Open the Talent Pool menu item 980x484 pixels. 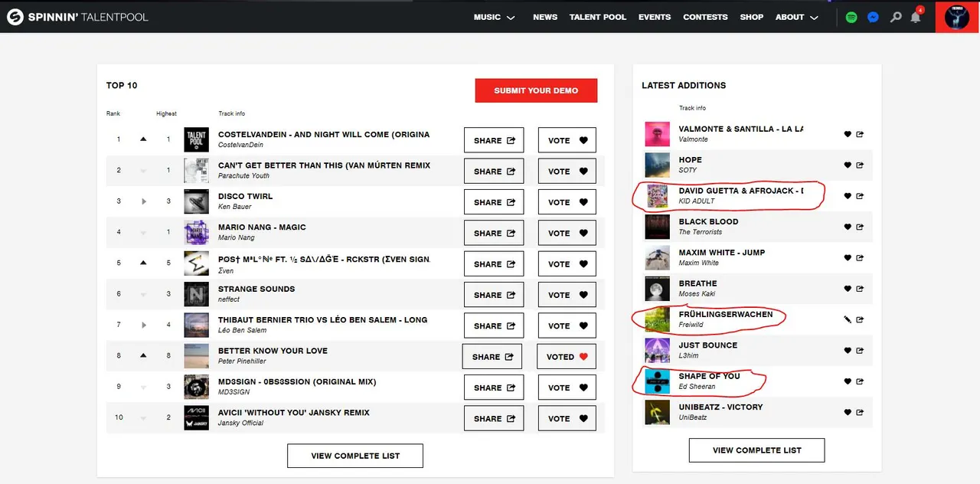pos(598,17)
